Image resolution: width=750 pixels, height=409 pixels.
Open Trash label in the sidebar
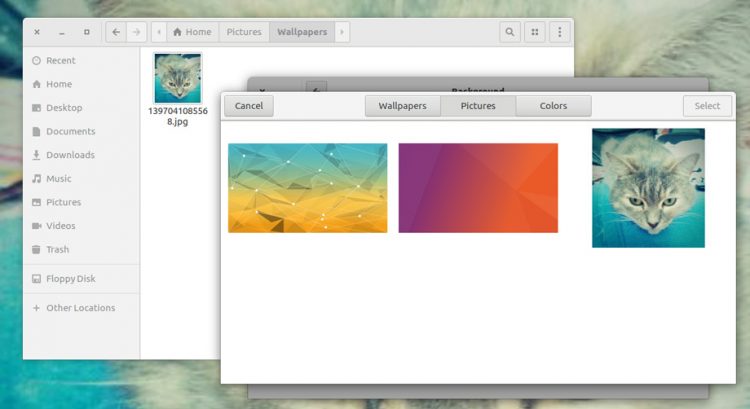[x=57, y=249]
